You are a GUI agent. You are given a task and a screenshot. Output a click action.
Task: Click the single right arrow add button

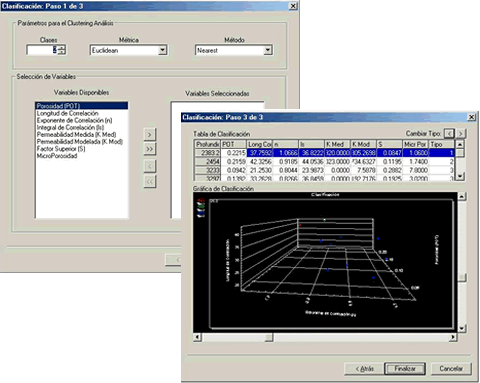(x=150, y=134)
